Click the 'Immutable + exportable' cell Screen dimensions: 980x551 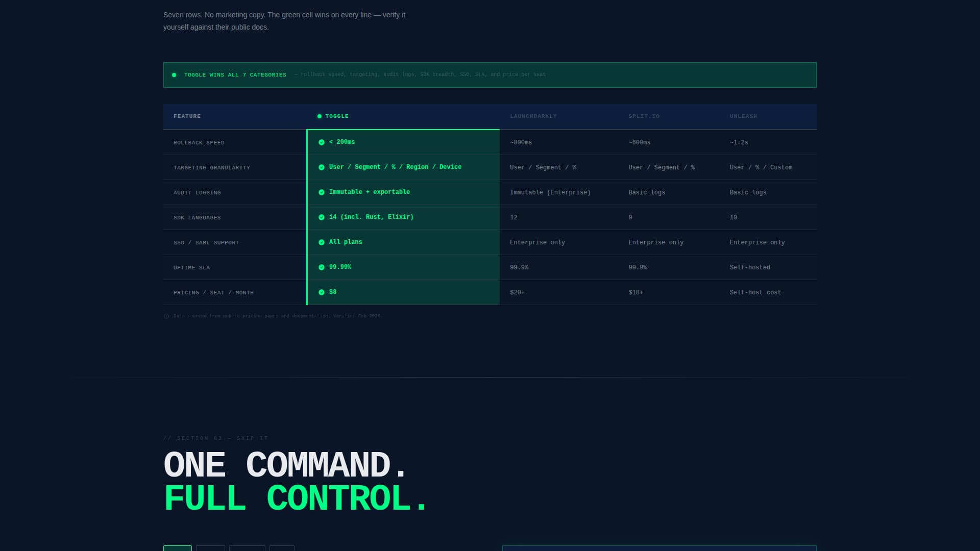403,192
